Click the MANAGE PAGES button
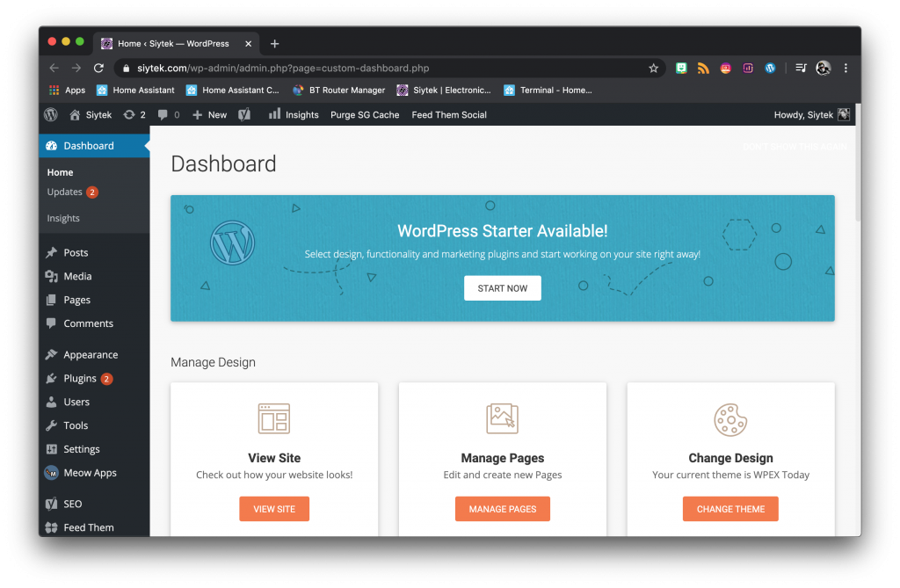Image resolution: width=900 pixels, height=588 pixels. click(x=502, y=509)
